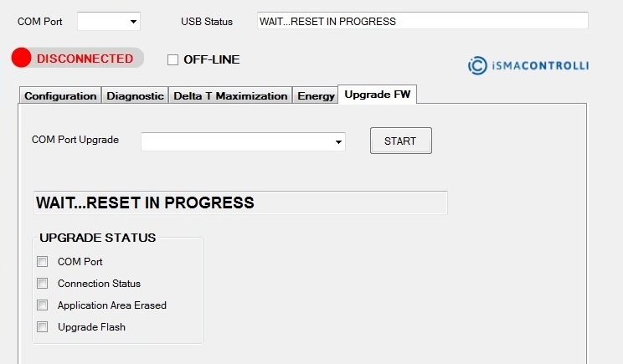The width and height of the screenshot is (623, 364).
Task: Click the red disconnected status indicator circle
Action: click(x=22, y=59)
